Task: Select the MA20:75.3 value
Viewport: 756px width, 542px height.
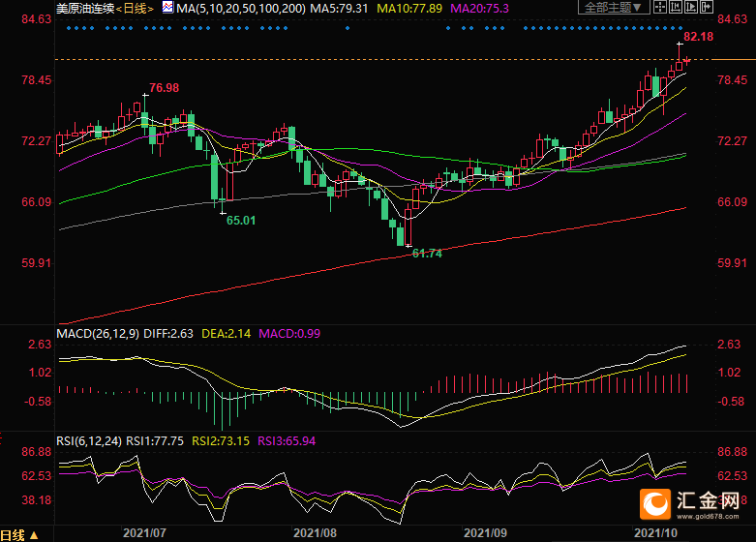Action: pyautogui.click(x=479, y=8)
